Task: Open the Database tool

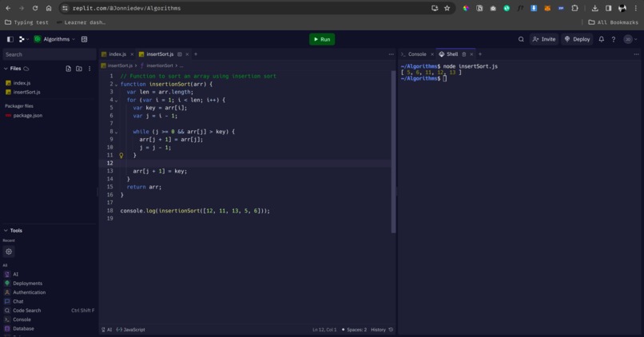Action: 23,328
